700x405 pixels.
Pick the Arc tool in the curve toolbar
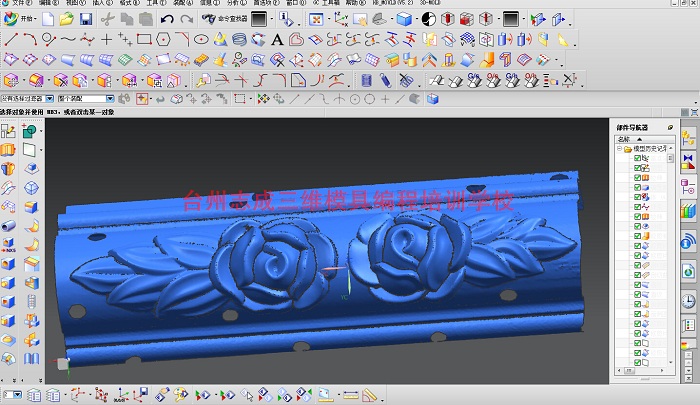coord(30,40)
